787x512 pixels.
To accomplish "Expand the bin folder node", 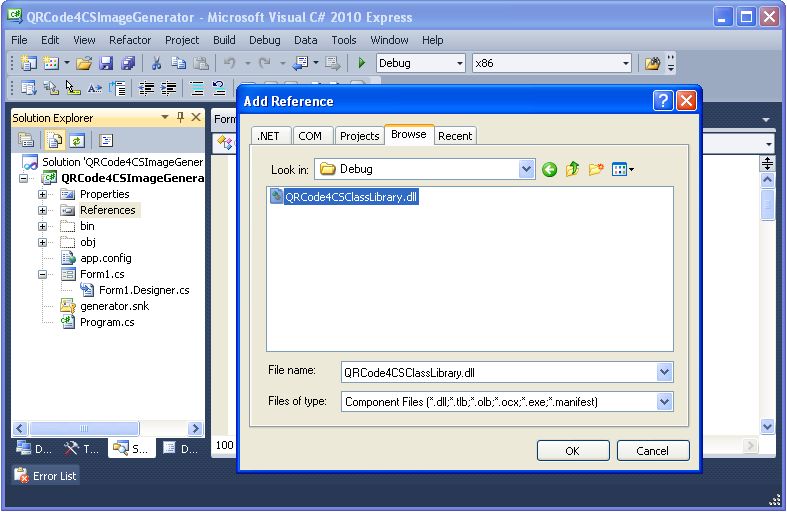I will point(42,226).
